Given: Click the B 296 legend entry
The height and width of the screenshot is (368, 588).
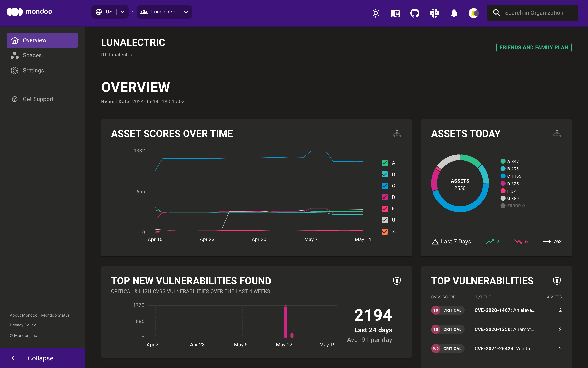Looking at the screenshot, I should pos(510,169).
